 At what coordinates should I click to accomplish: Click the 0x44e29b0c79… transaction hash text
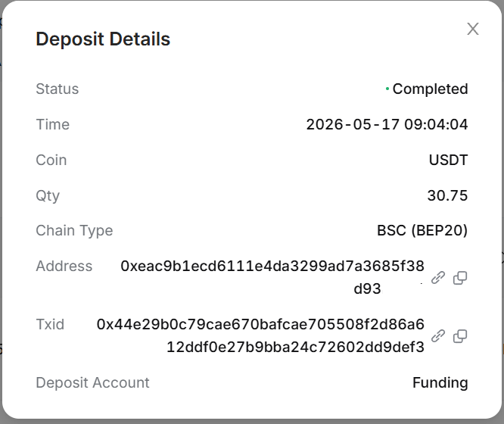click(x=260, y=335)
